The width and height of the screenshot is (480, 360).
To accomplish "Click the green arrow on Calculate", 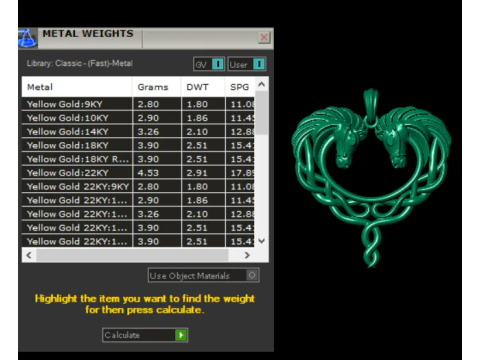I will (x=181, y=335).
